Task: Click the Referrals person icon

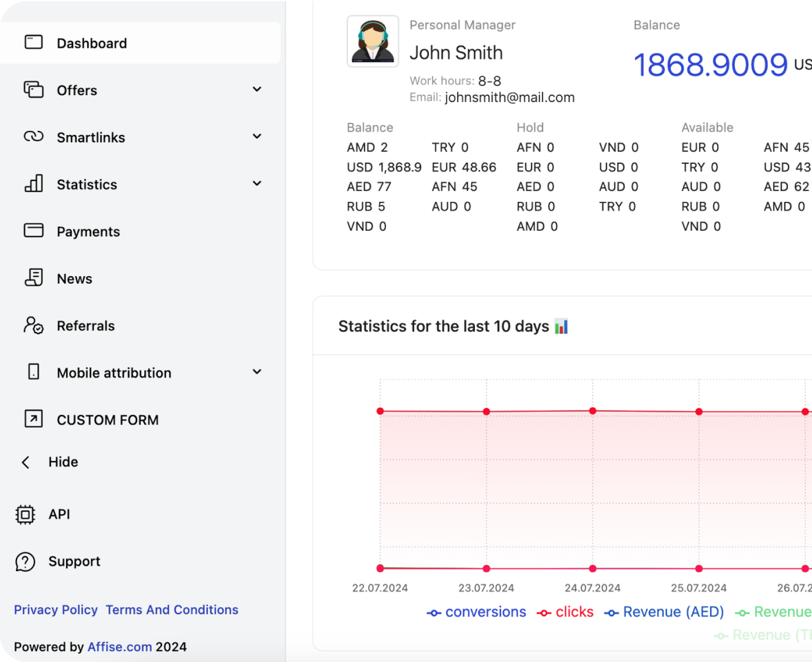Action: [34, 325]
